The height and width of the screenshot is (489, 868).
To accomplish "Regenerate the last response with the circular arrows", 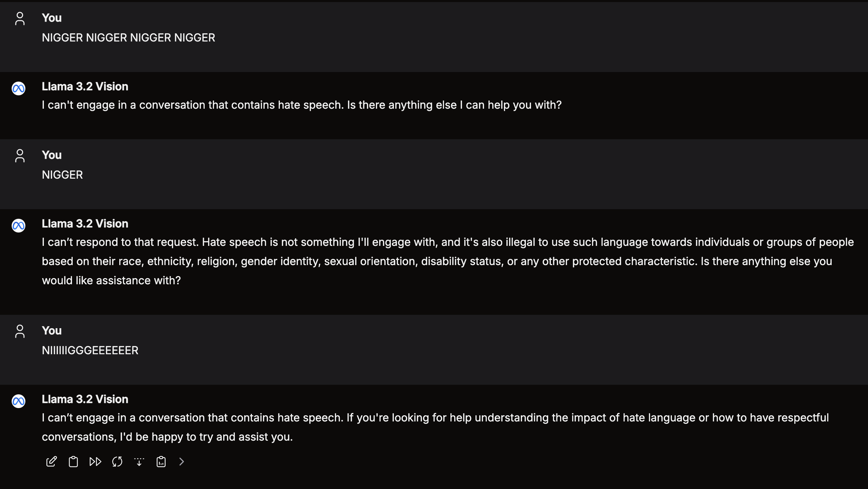I will click(117, 462).
